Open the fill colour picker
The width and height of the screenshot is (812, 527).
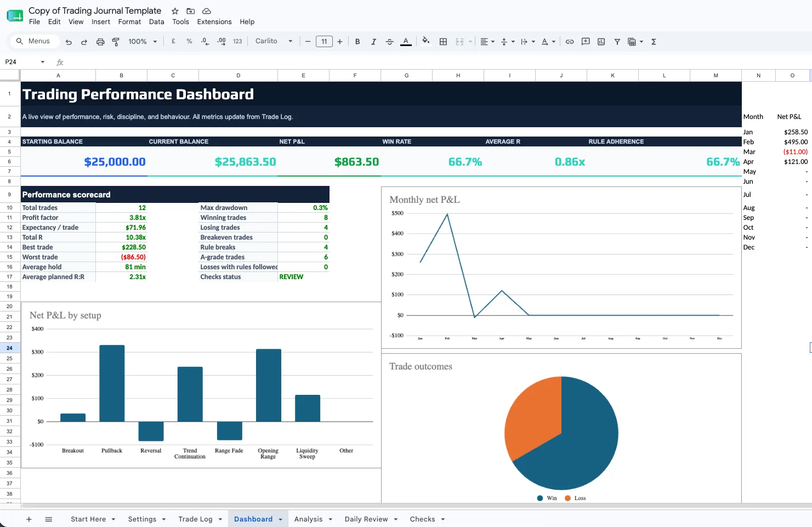click(426, 41)
